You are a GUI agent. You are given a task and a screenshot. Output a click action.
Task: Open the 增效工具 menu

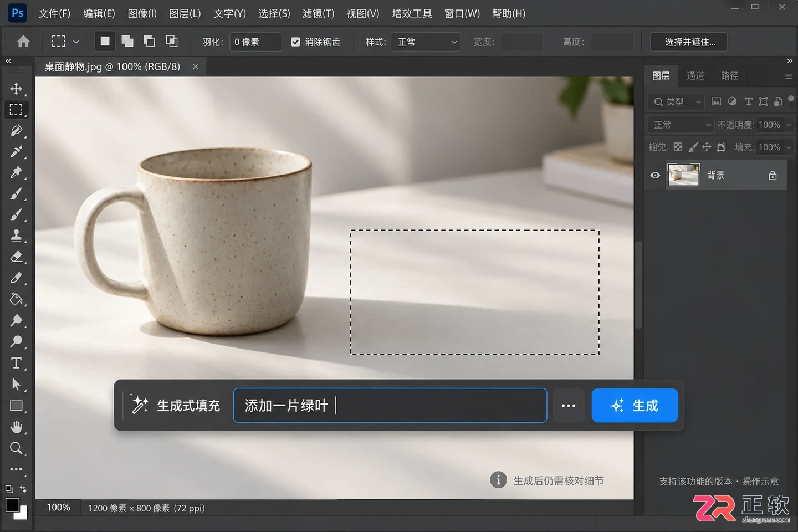click(x=412, y=13)
